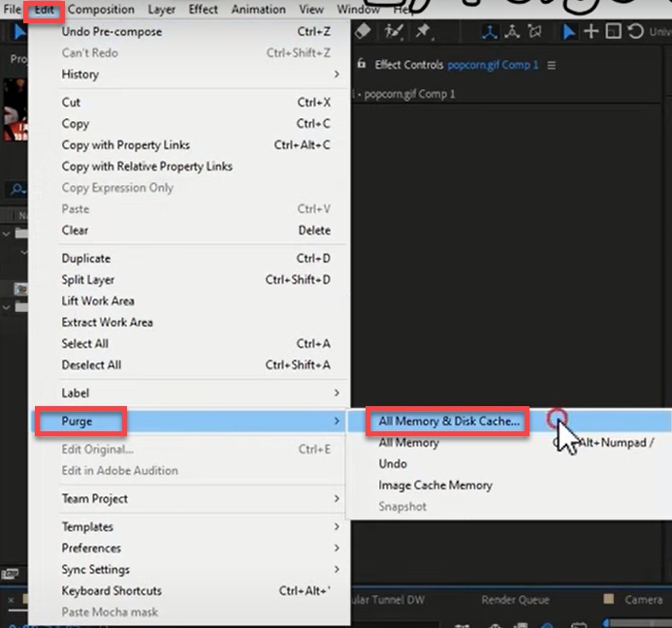Screen dimensions: 672x628
Task: Select Undo in Purge submenu
Action: (x=510, y=464)
